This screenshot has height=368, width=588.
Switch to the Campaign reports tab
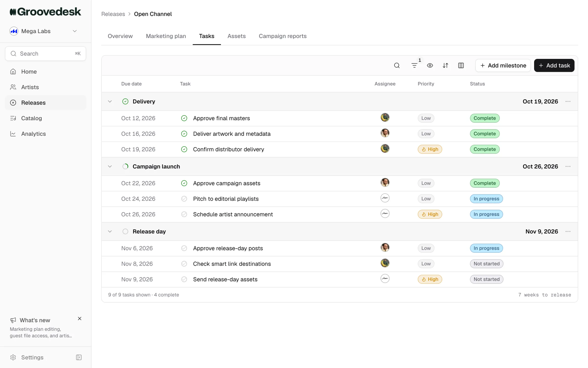click(x=282, y=36)
